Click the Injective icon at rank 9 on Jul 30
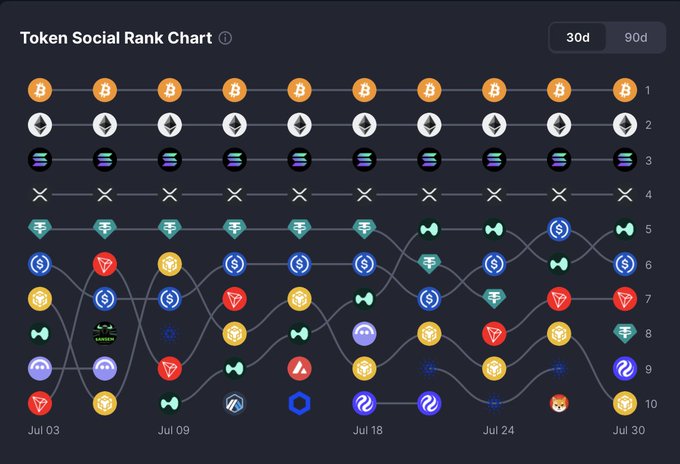Image resolution: width=680 pixels, height=464 pixels. tap(624, 369)
